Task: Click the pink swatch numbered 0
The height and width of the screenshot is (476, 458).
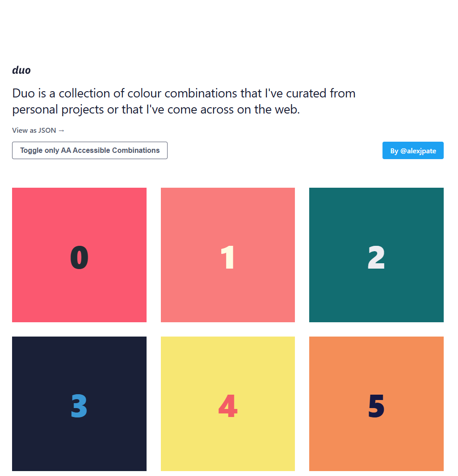Action: (79, 255)
